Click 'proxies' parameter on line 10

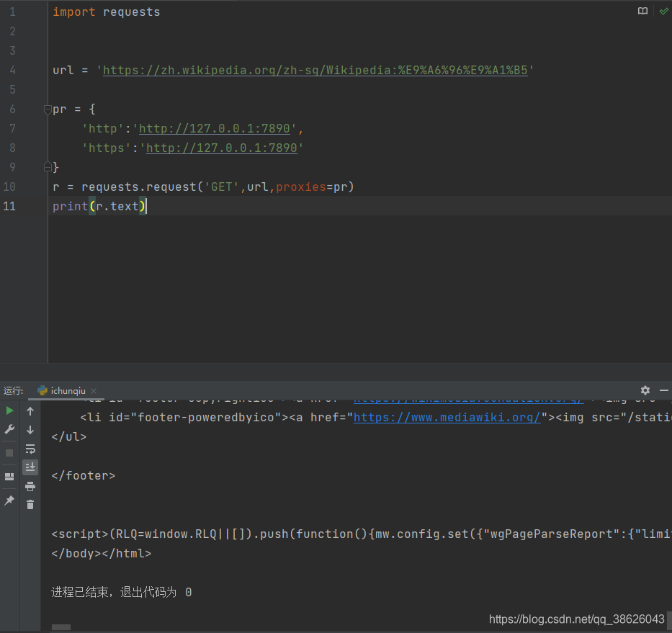pyautogui.click(x=301, y=187)
